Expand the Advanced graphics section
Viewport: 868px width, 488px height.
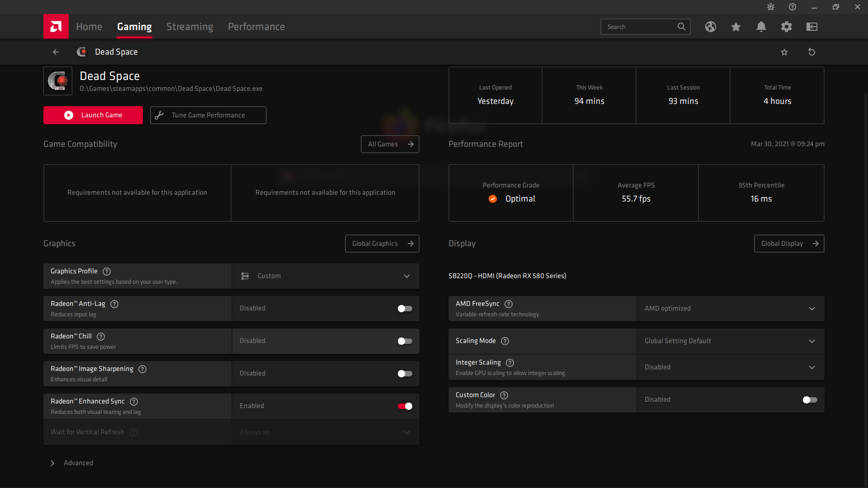(x=72, y=463)
